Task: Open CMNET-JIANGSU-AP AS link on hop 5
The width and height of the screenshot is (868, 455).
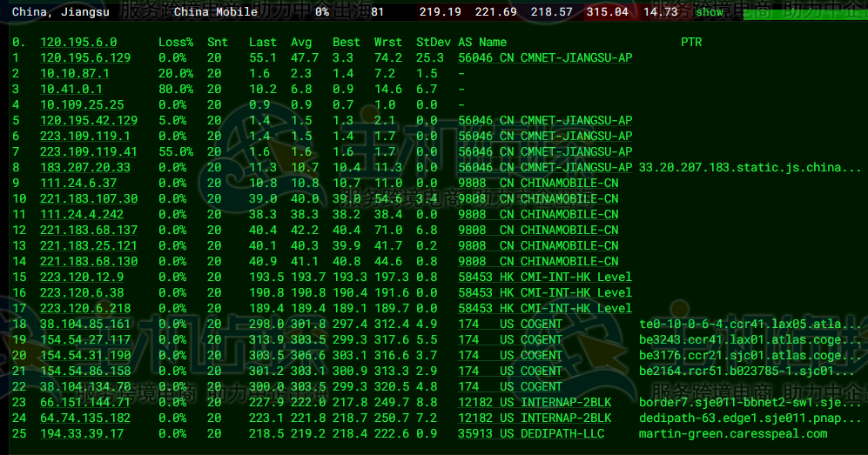Action: point(545,121)
